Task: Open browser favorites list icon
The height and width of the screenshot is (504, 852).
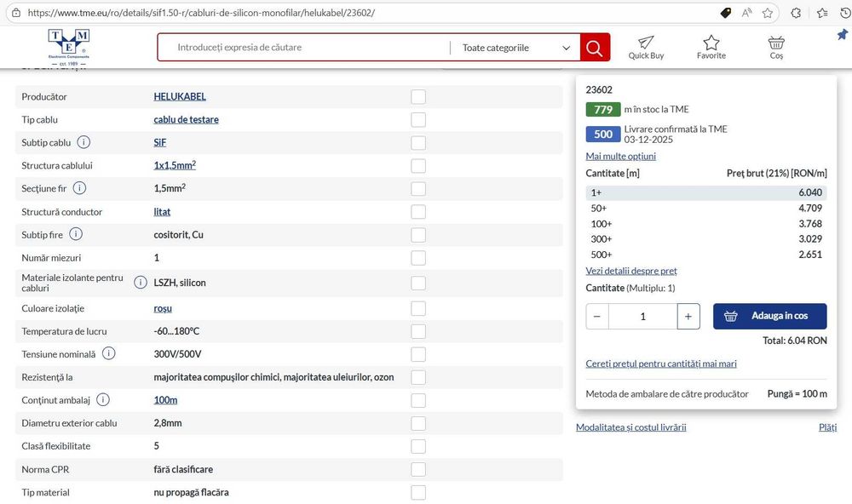Action: click(822, 13)
